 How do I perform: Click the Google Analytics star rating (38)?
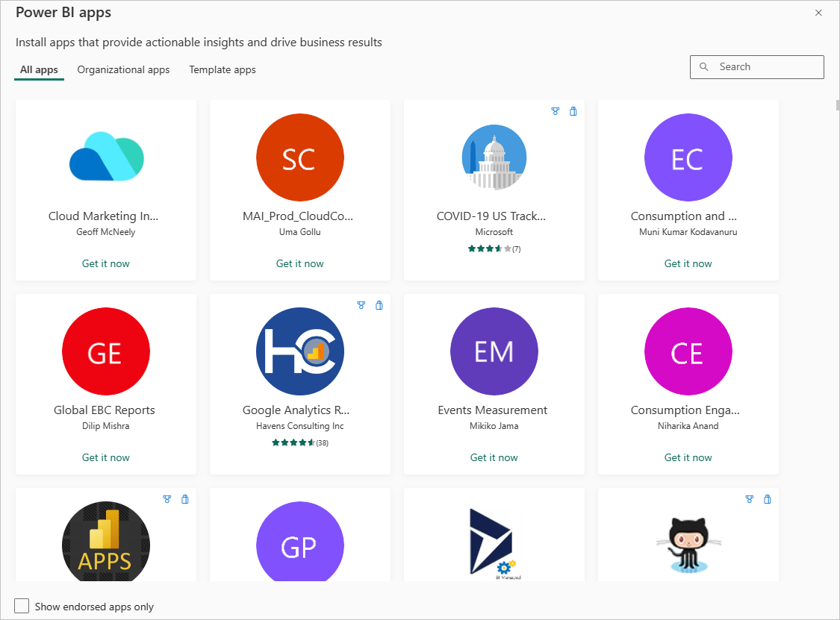tap(300, 442)
